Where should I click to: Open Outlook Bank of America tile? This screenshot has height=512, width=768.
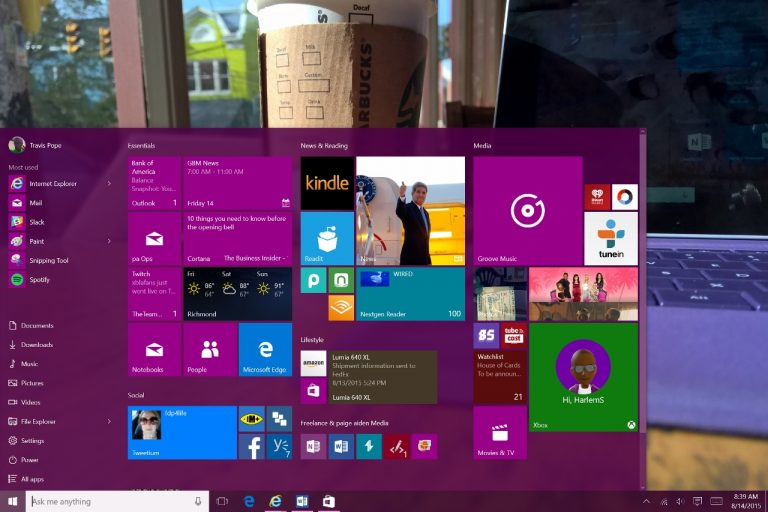154,183
